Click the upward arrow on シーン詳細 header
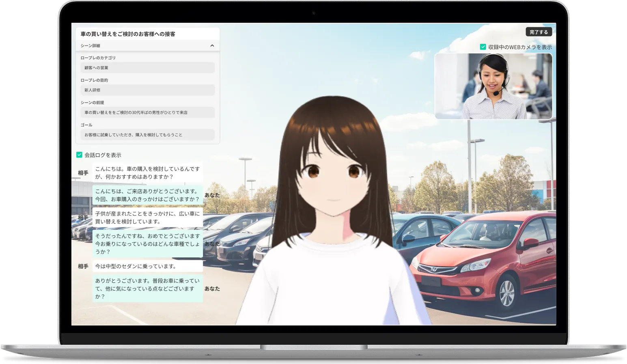This screenshot has height=364, width=627. (x=212, y=45)
